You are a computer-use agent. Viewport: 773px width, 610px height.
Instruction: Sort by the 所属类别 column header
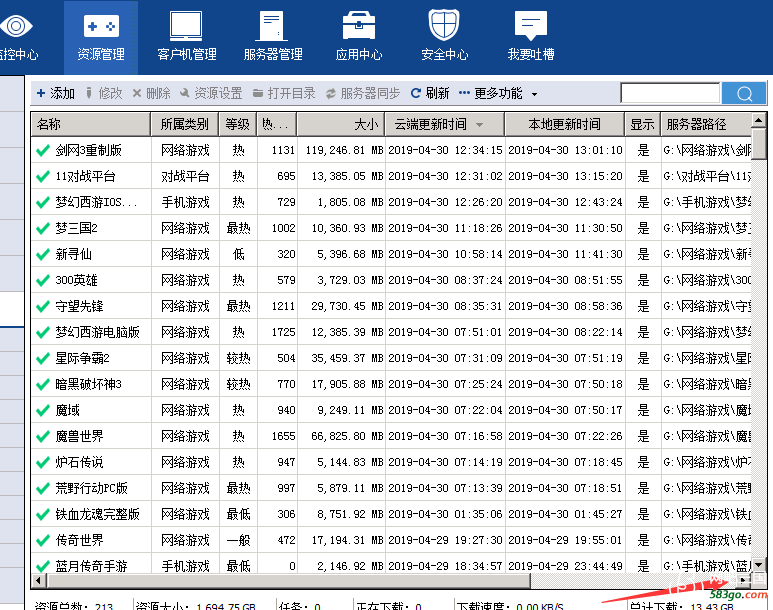185,124
